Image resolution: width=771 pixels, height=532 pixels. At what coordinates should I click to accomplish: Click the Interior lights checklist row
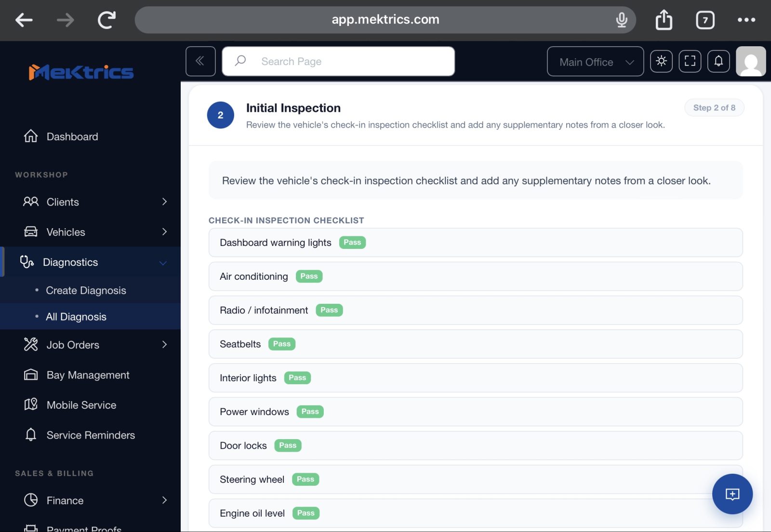pyautogui.click(x=476, y=378)
